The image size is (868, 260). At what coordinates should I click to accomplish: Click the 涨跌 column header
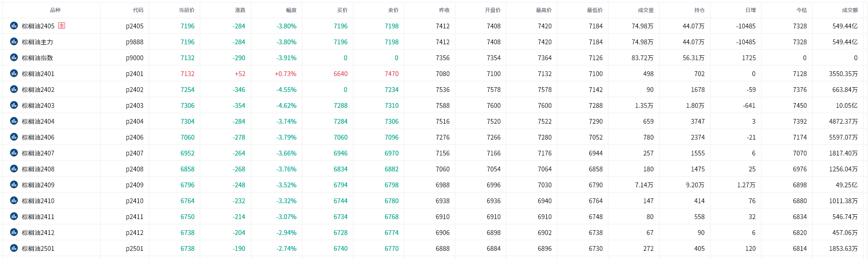240,10
